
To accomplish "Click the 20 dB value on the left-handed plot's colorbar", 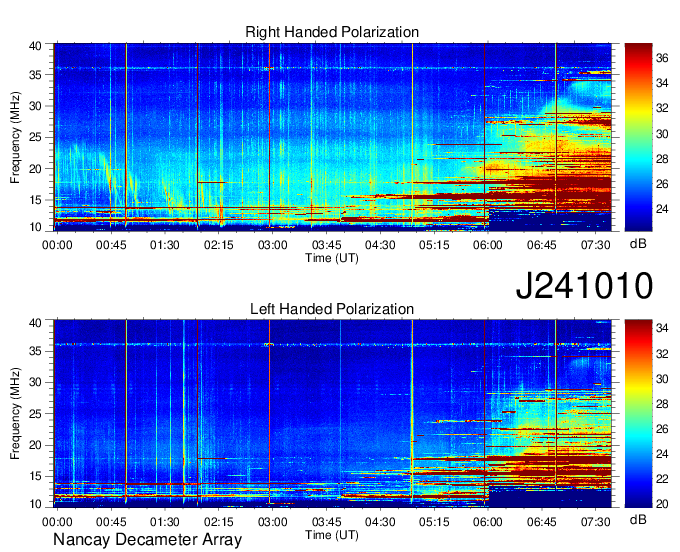I will (662, 504).
